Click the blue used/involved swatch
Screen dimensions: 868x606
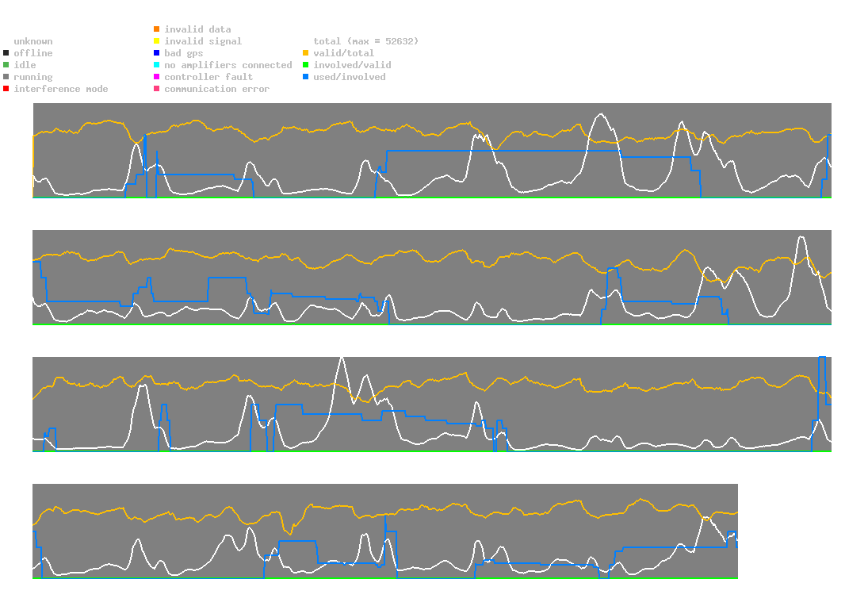305,77
